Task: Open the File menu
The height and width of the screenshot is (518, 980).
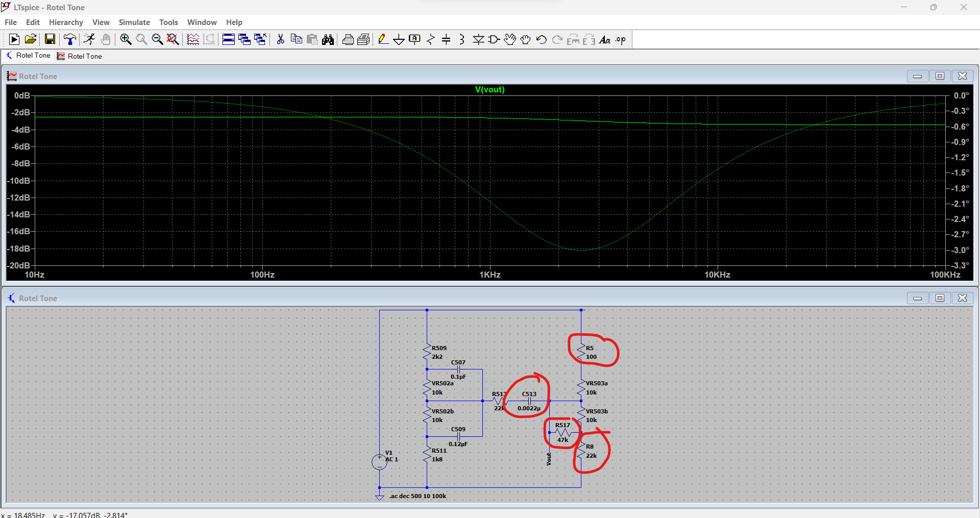Action: click(11, 22)
